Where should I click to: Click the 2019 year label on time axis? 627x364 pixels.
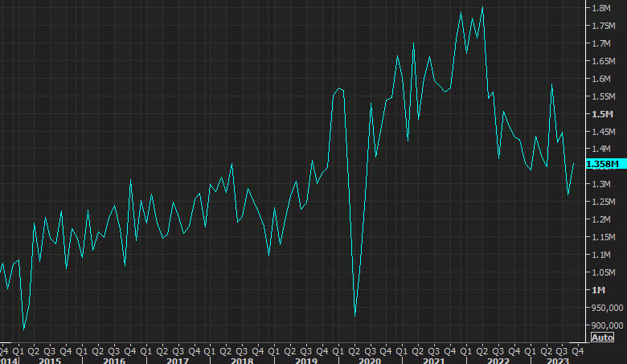pos(306,361)
